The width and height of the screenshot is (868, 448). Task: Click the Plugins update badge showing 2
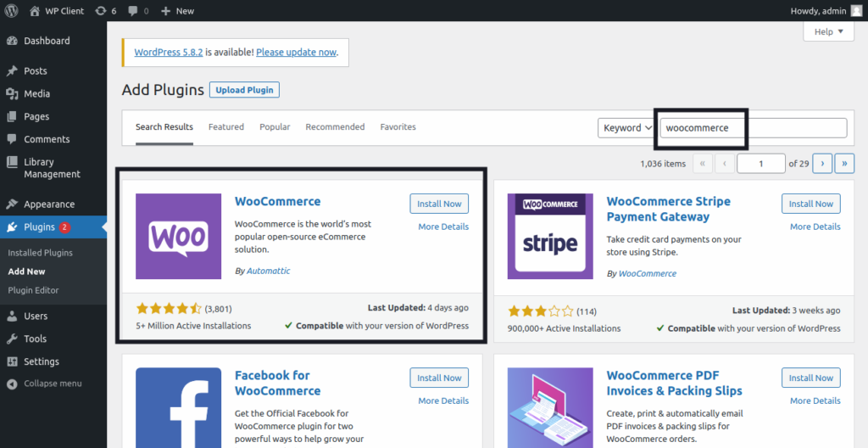(64, 227)
